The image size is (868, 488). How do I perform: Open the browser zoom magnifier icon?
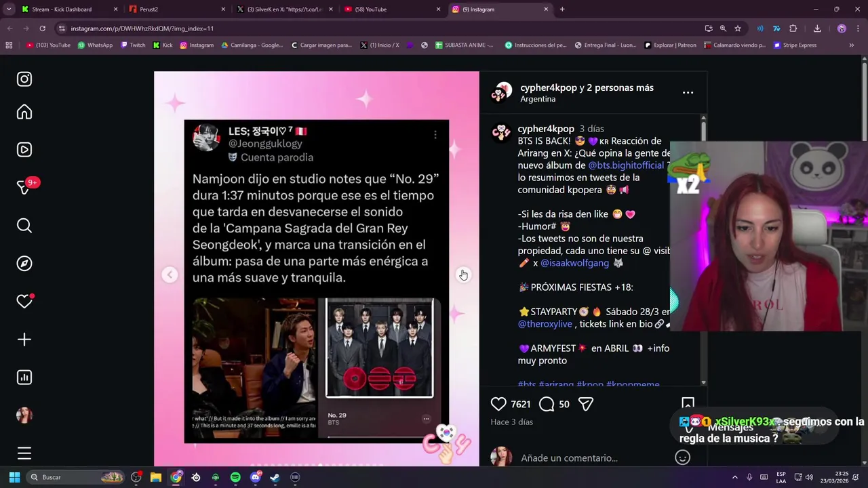723,28
